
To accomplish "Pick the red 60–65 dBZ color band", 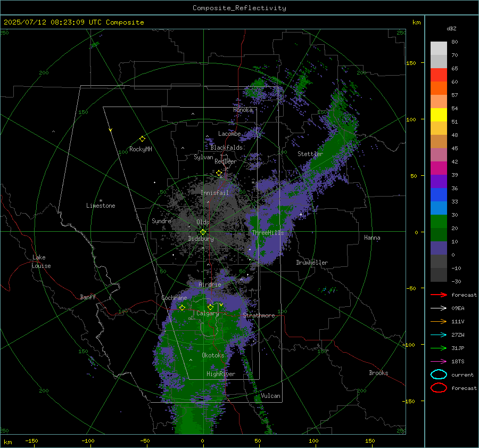I will point(439,75).
